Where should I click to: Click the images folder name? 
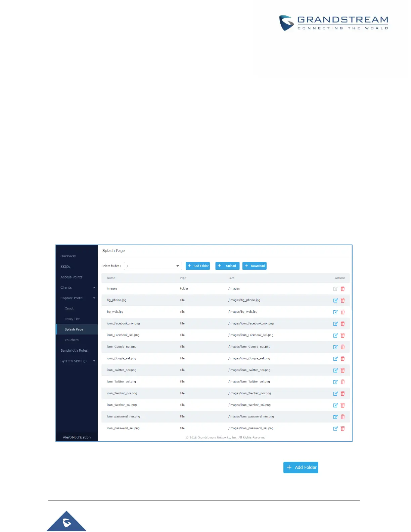click(112, 289)
